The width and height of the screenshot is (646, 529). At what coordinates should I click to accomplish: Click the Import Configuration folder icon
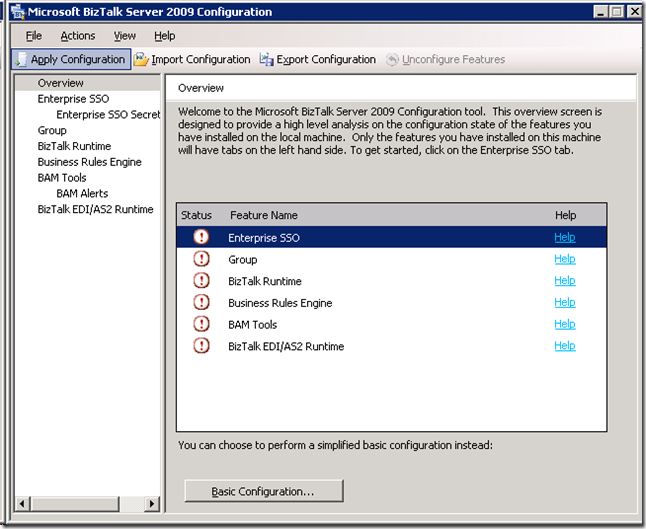[141, 59]
